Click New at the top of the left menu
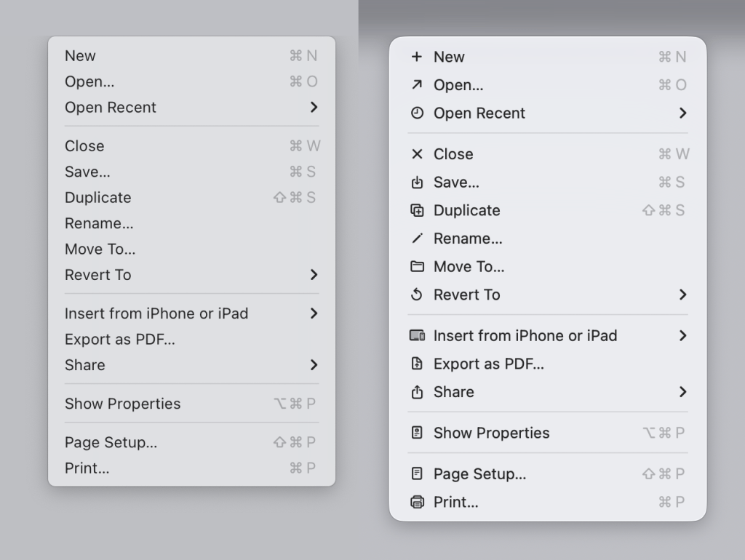This screenshot has height=560, width=745. 80,55
